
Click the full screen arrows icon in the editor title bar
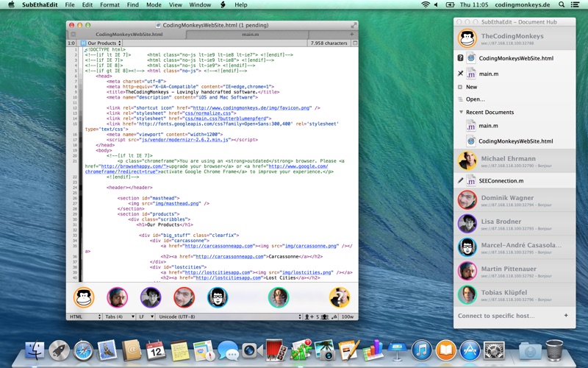[x=354, y=25]
